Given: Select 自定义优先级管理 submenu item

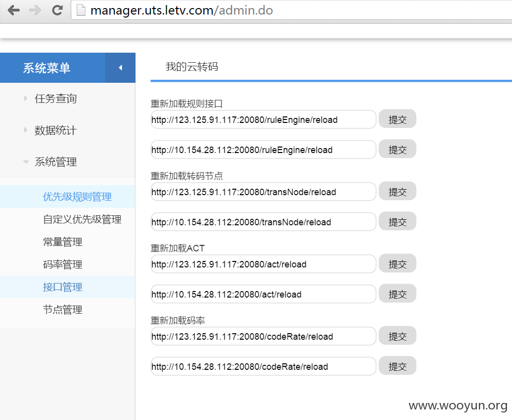Looking at the screenshot, I should point(68,219).
